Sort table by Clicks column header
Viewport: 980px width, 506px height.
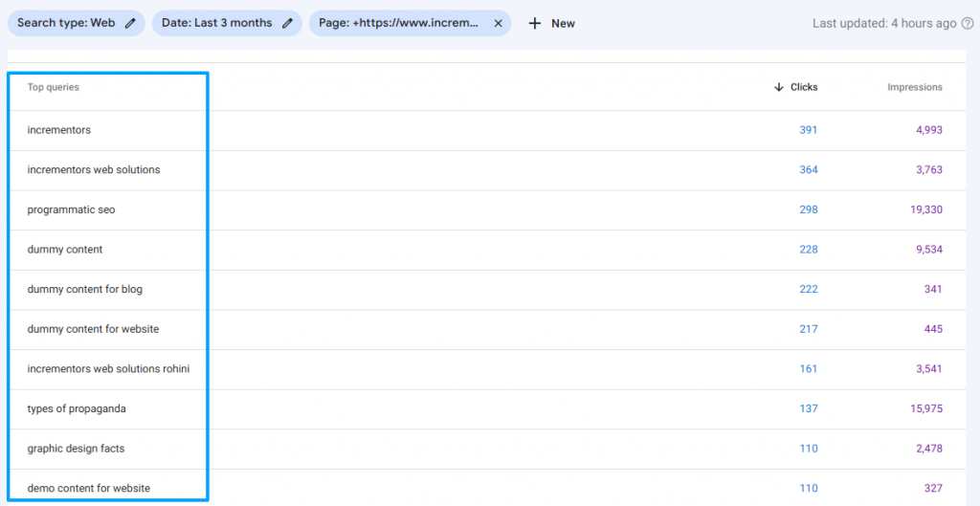click(804, 87)
